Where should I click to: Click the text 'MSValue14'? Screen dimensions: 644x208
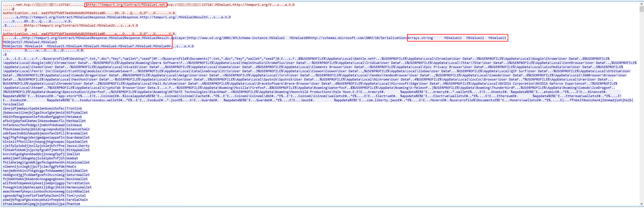33,46
